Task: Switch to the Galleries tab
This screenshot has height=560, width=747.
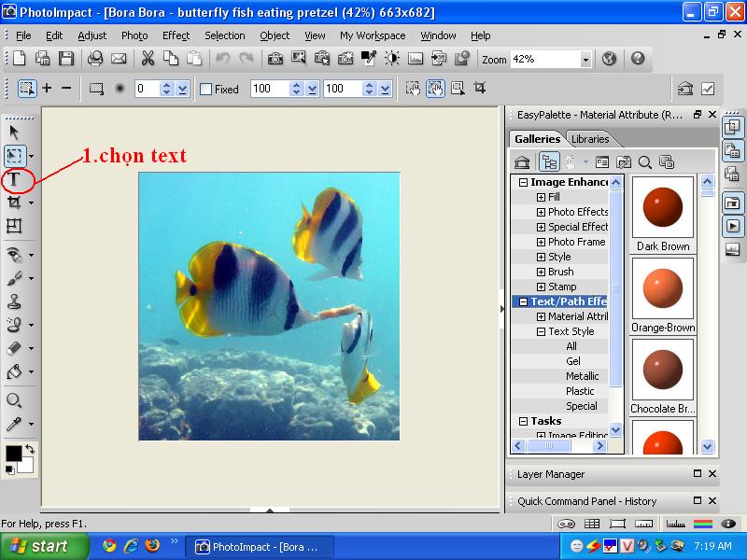Action: click(x=538, y=139)
